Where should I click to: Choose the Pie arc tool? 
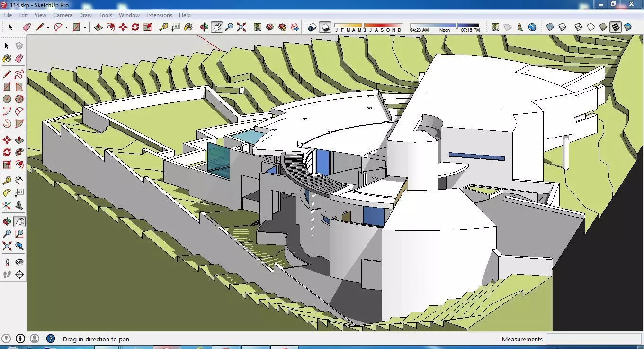pos(19,124)
